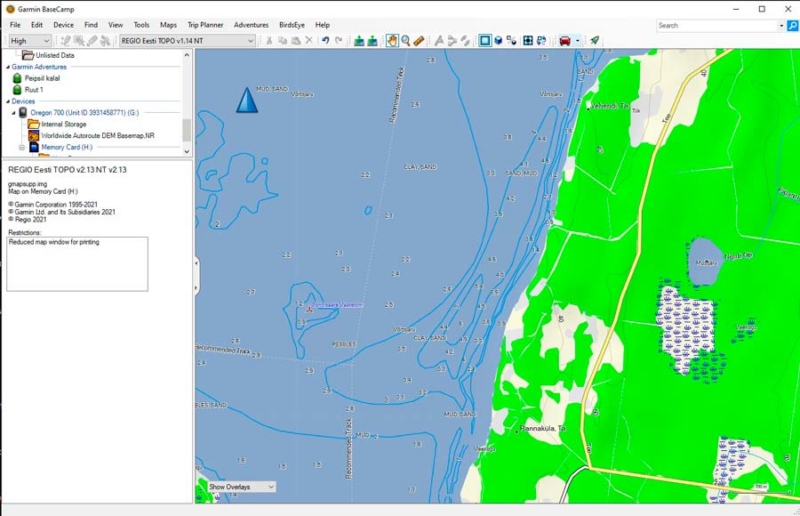Click the Cut scissors icon
The image size is (800, 516).
coord(269,40)
